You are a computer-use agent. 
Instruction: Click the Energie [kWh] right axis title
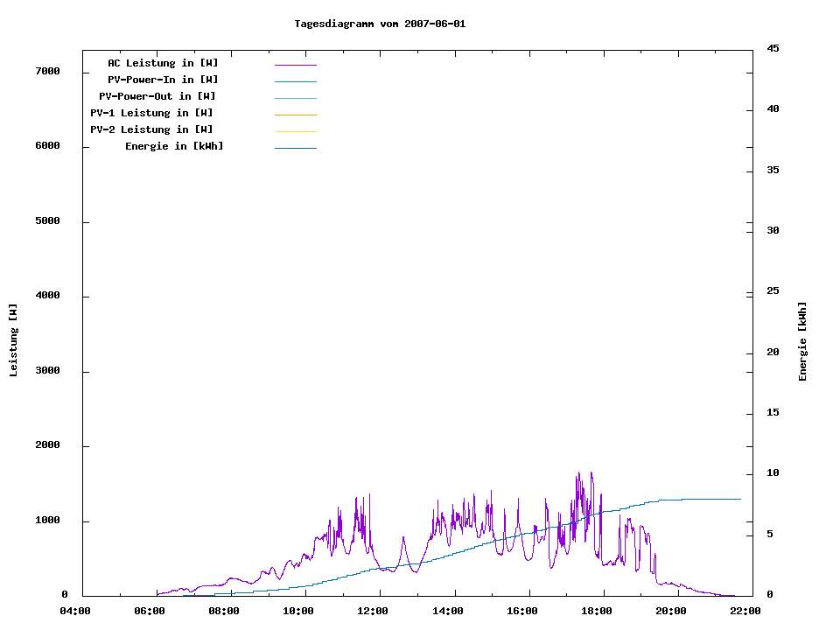coord(802,341)
